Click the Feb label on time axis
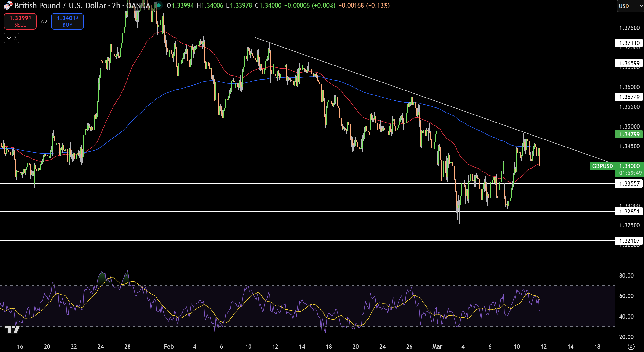This screenshot has width=644, height=352. [x=169, y=346]
